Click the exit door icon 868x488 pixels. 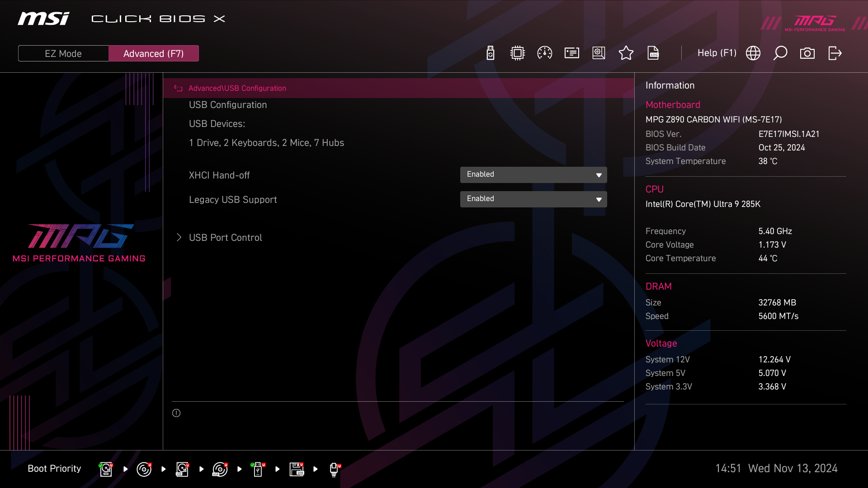(835, 53)
